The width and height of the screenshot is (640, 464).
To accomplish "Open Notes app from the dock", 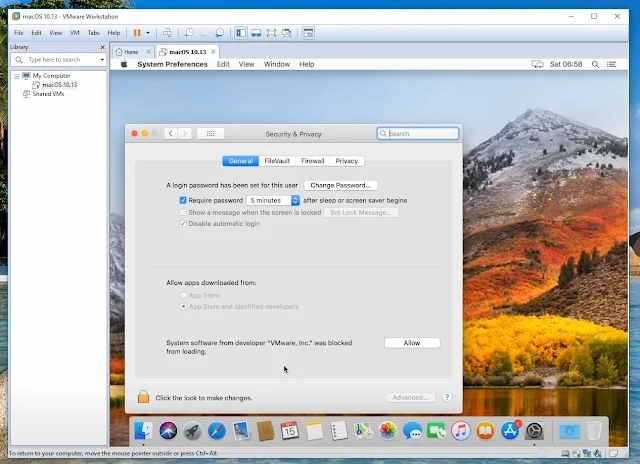I will click(314, 431).
